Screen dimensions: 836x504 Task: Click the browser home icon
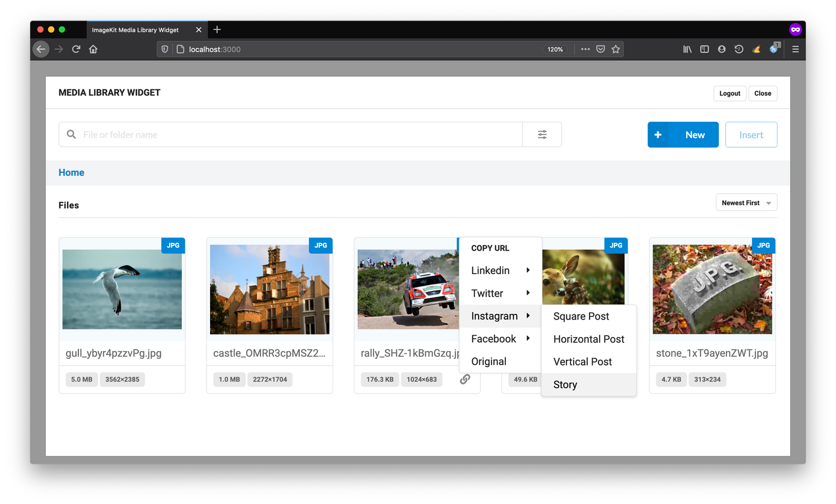tap(93, 49)
